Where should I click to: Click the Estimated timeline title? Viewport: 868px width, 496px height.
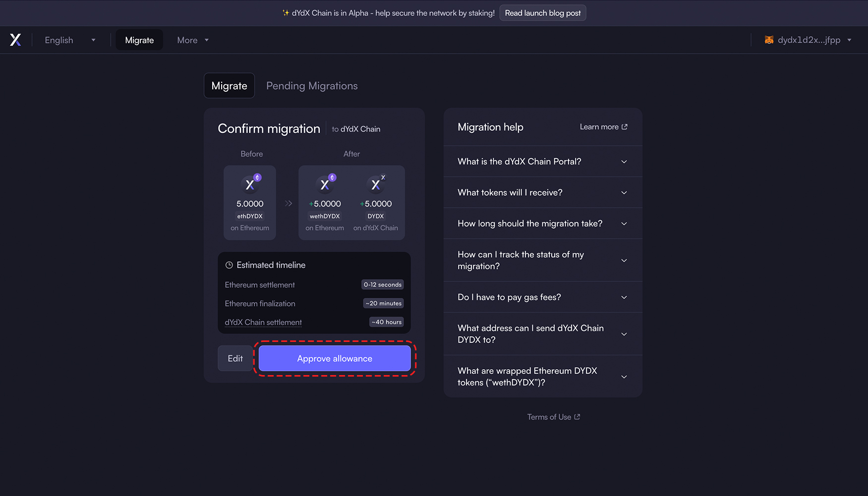(271, 265)
